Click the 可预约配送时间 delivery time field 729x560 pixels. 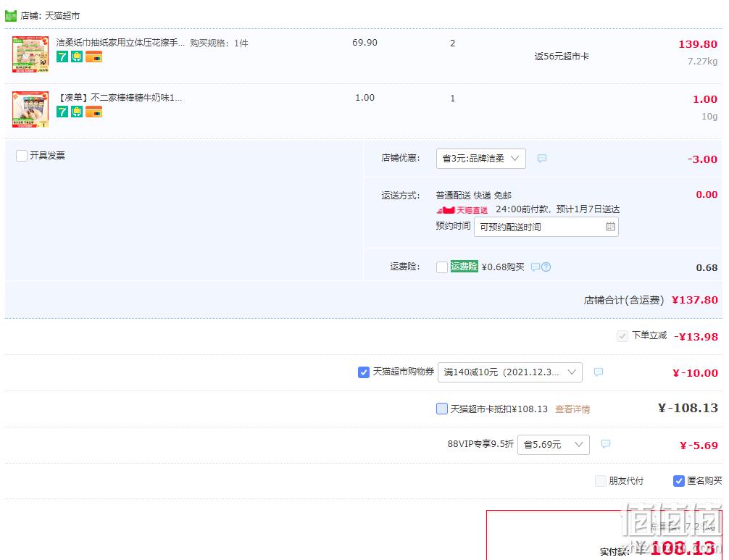click(x=546, y=227)
